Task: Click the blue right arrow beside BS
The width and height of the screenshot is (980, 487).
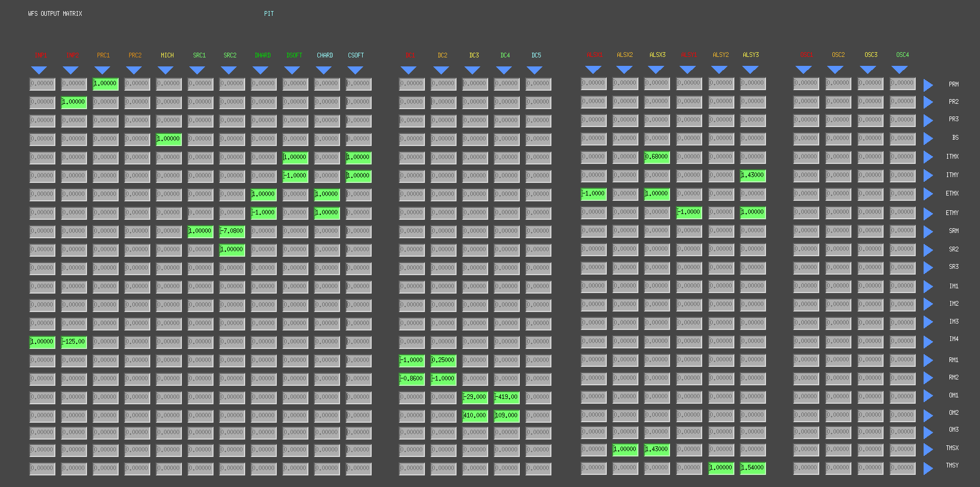Action: (928, 139)
